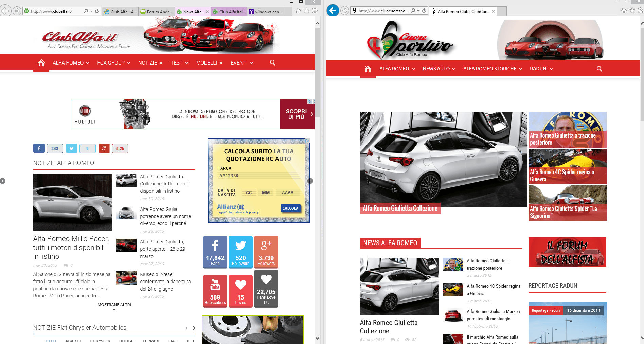The height and width of the screenshot is (344, 644).
Task: Click Reportage Raduni tag label
Action: tap(546, 310)
